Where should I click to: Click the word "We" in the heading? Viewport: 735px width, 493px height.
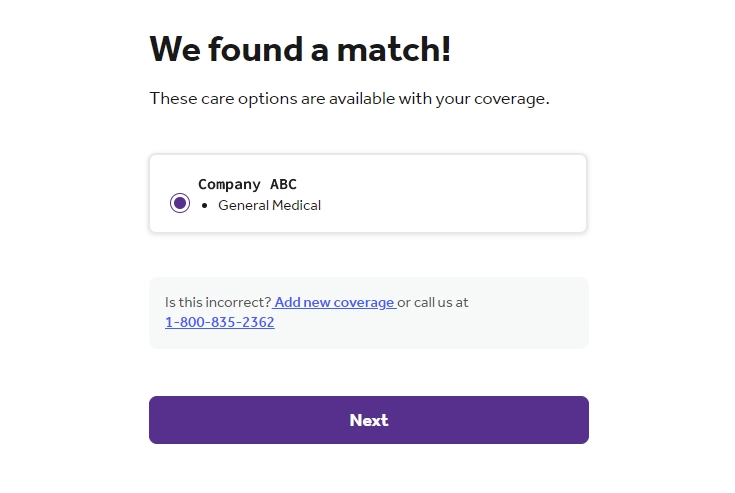click(x=175, y=48)
